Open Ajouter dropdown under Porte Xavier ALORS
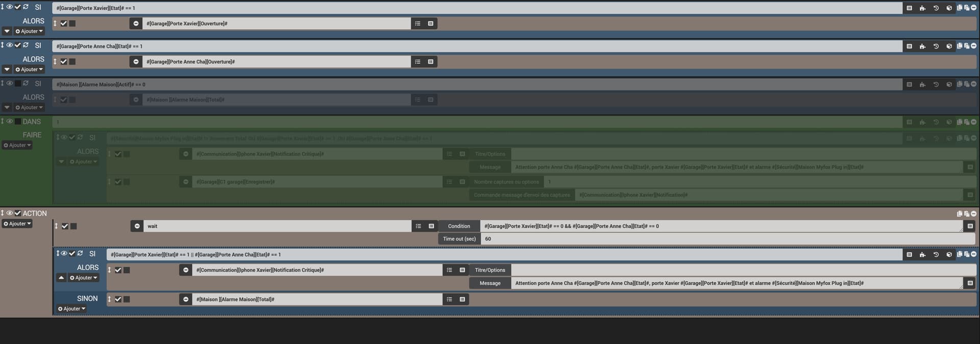The image size is (980, 344). click(x=29, y=32)
